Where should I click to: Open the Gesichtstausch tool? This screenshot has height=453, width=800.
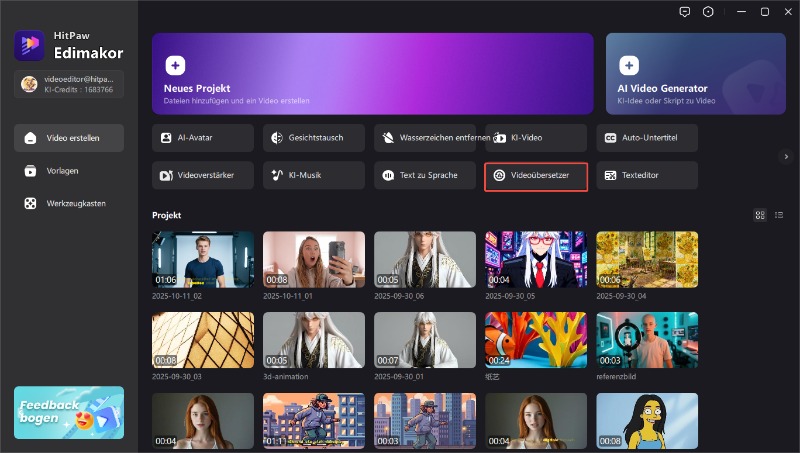point(314,138)
